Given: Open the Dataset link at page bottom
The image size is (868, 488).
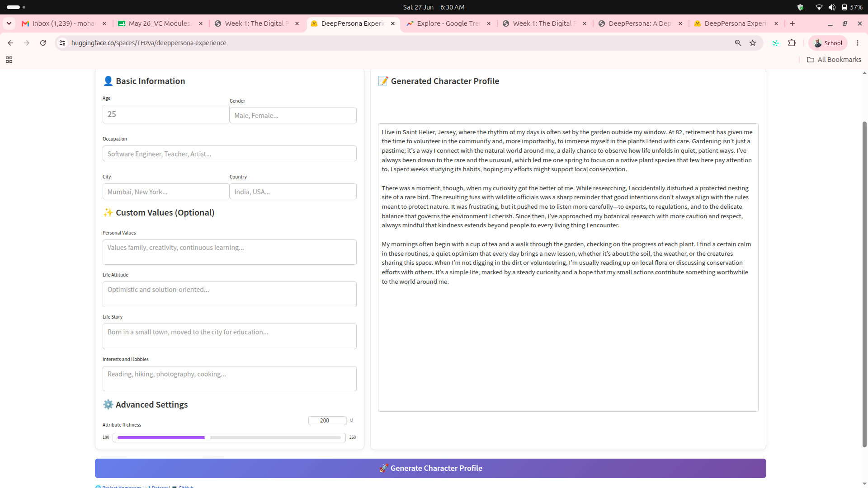Looking at the screenshot, I should (160, 487).
